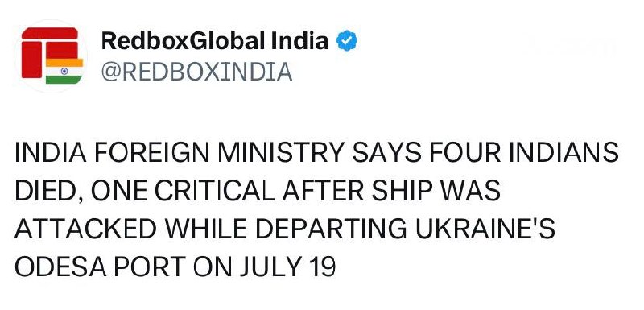Select the Indian flag in the avatar logo
Image resolution: width=644 pixels, height=310 pixels.
(64, 71)
